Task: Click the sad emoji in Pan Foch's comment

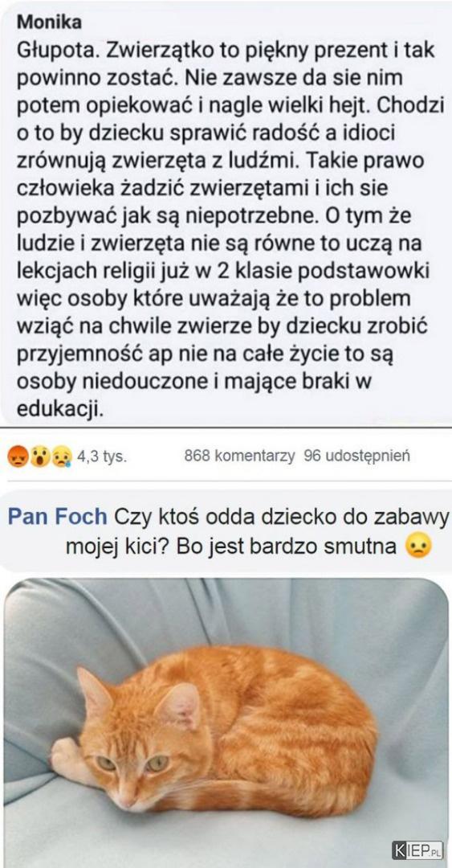Action: [418, 547]
